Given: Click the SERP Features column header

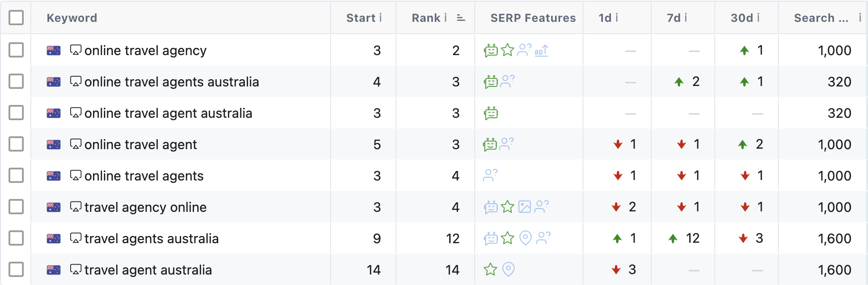Looking at the screenshot, I should point(533,18).
